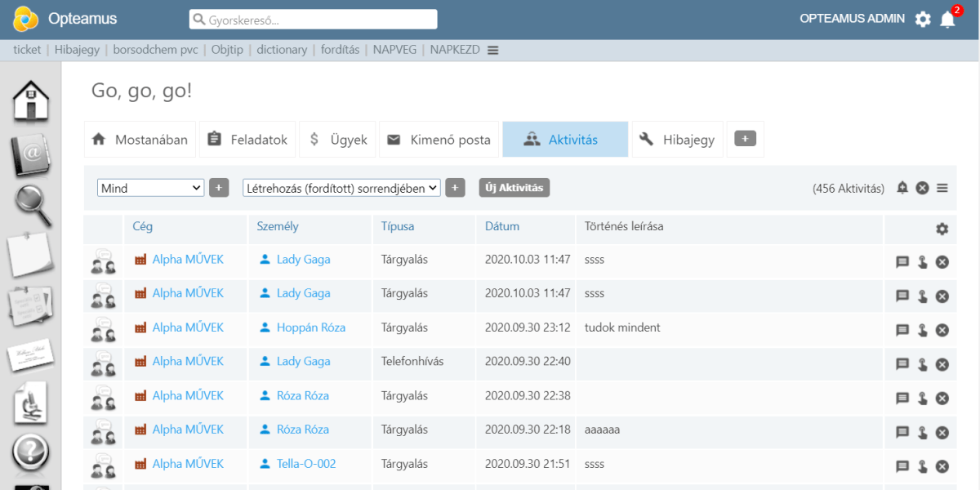Click the magnifying glass sidebar icon
The image size is (980, 490).
33,206
